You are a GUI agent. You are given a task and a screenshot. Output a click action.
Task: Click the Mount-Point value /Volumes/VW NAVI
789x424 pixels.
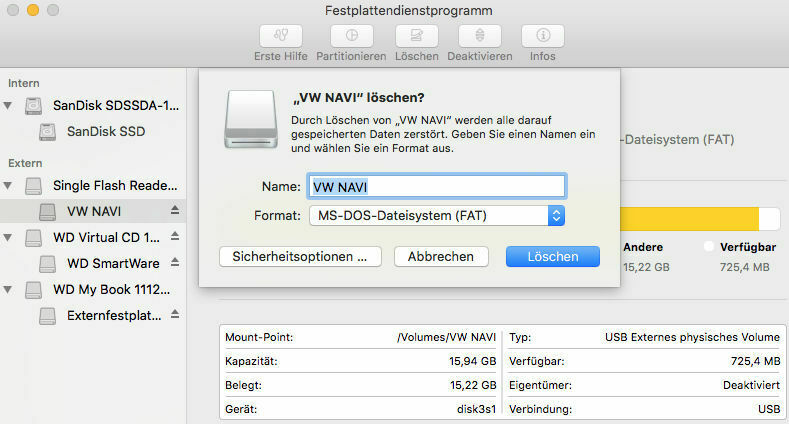click(446, 337)
